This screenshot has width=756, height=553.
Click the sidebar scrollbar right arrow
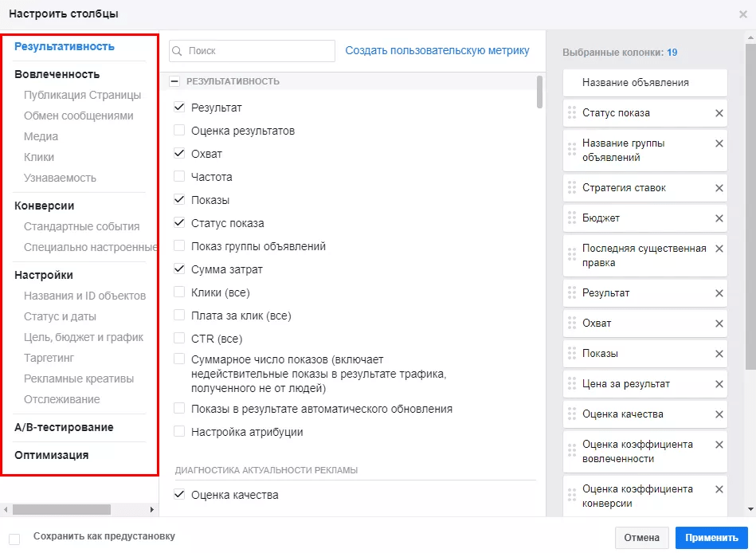[152, 510]
